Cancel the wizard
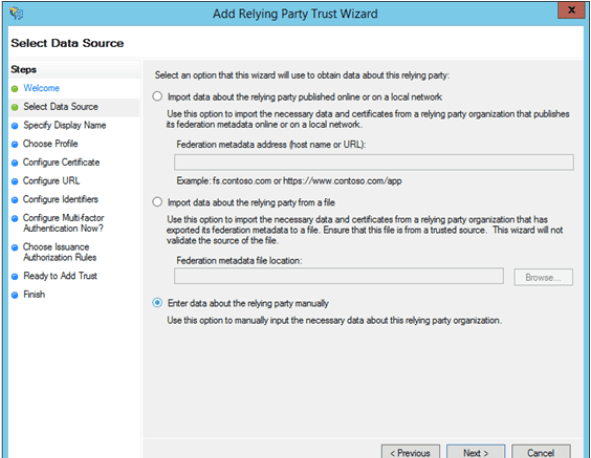The image size is (591, 458). tap(540, 452)
